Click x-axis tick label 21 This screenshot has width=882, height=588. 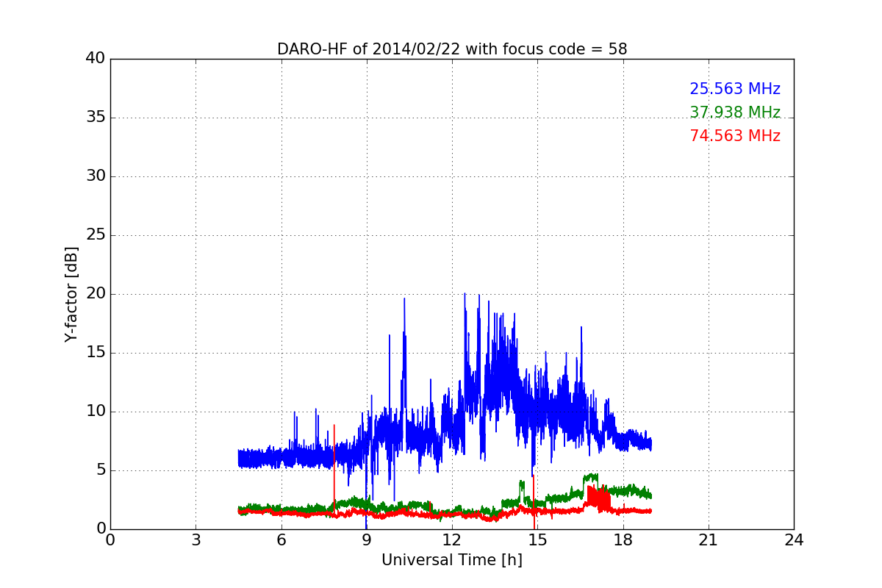(709, 539)
